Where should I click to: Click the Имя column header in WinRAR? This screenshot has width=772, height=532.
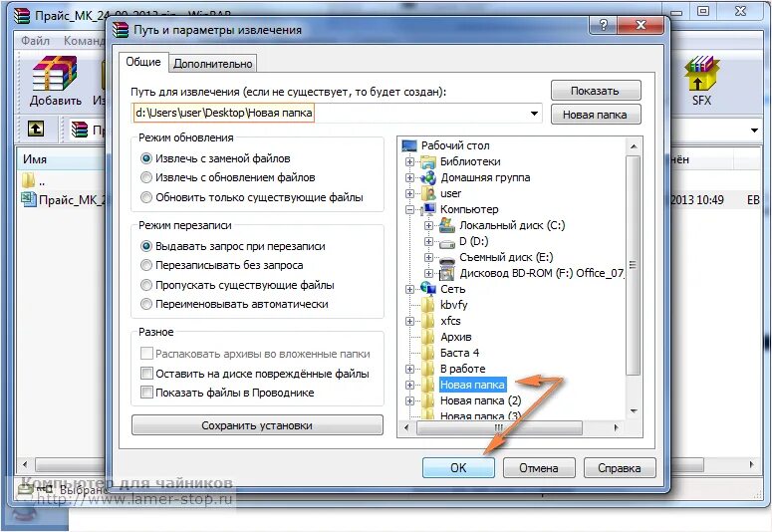(x=62, y=159)
